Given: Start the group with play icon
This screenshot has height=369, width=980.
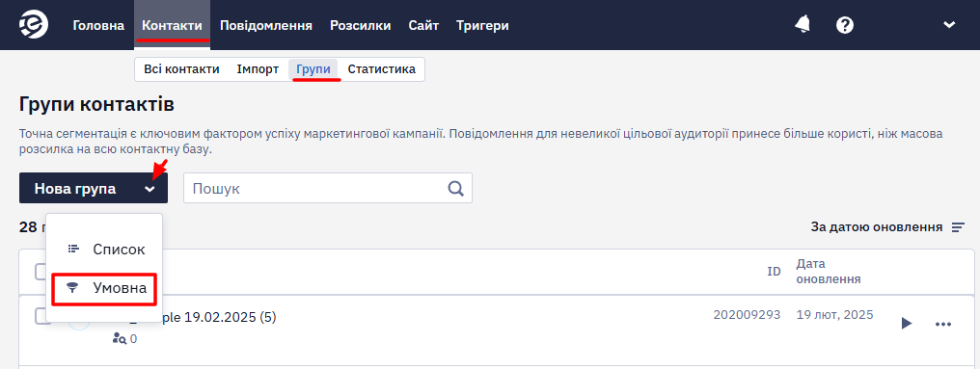Looking at the screenshot, I should [x=907, y=323].
